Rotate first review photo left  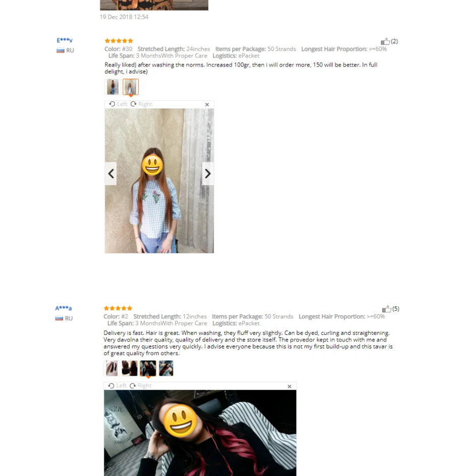pyautogui.click(x=118, y=104)
